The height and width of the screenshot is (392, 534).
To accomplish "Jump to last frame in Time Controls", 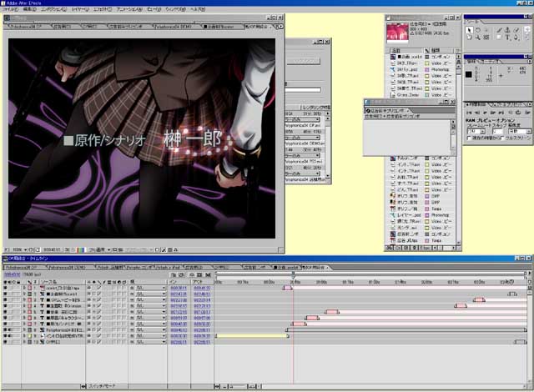I will [501, 113].
